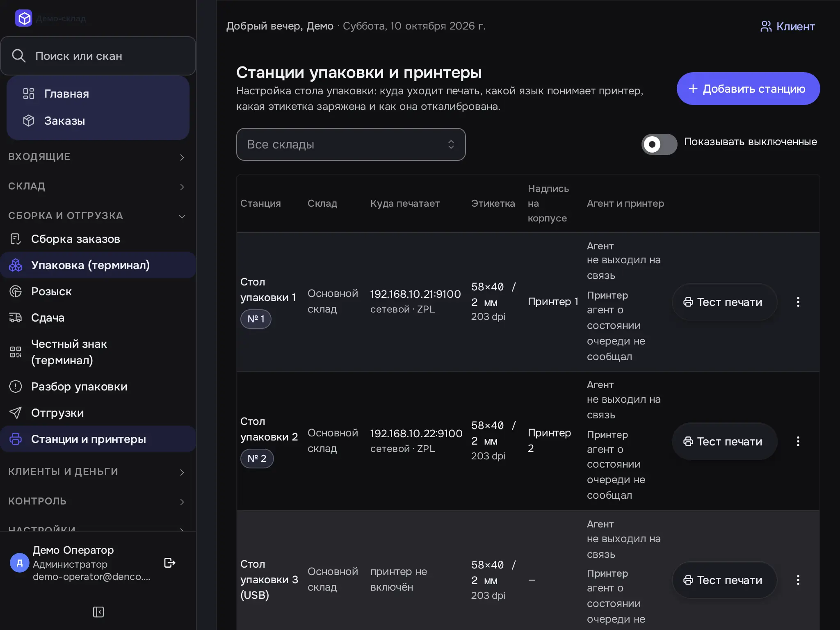Expand the КЛИЕНТЫ И ДЕНЬГИ section
This screenshot has width=840, height=630.
point(98,472)
